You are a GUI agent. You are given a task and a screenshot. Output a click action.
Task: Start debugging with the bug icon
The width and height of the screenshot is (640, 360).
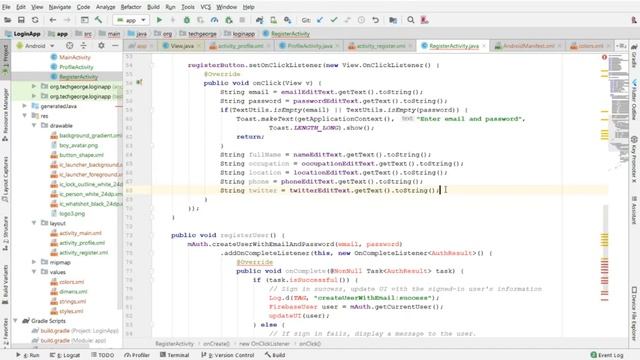[x=187, y=20]
